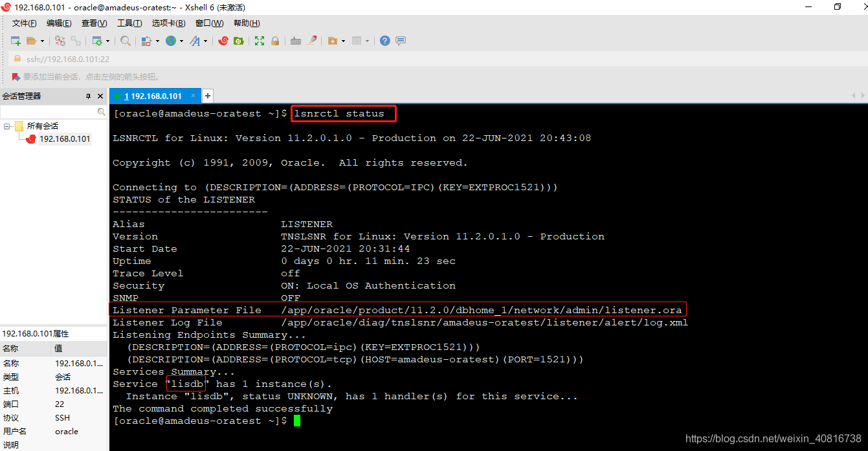Click the new folder plus icon
Viewport: 868px width, 451px height.
click(333, 41)
